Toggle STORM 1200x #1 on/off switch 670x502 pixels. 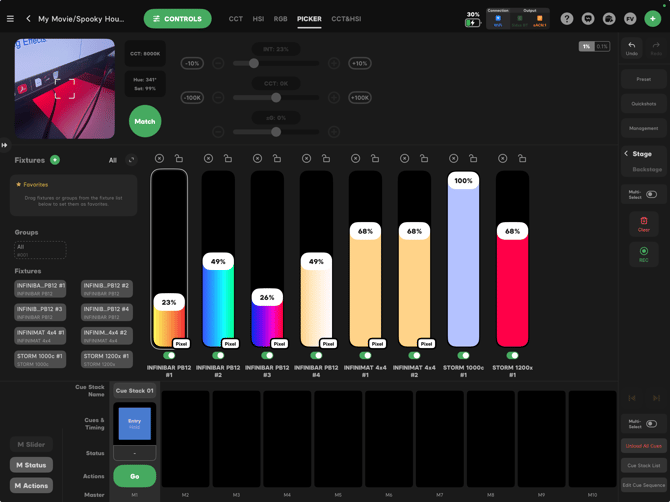[x=512, y=355]
